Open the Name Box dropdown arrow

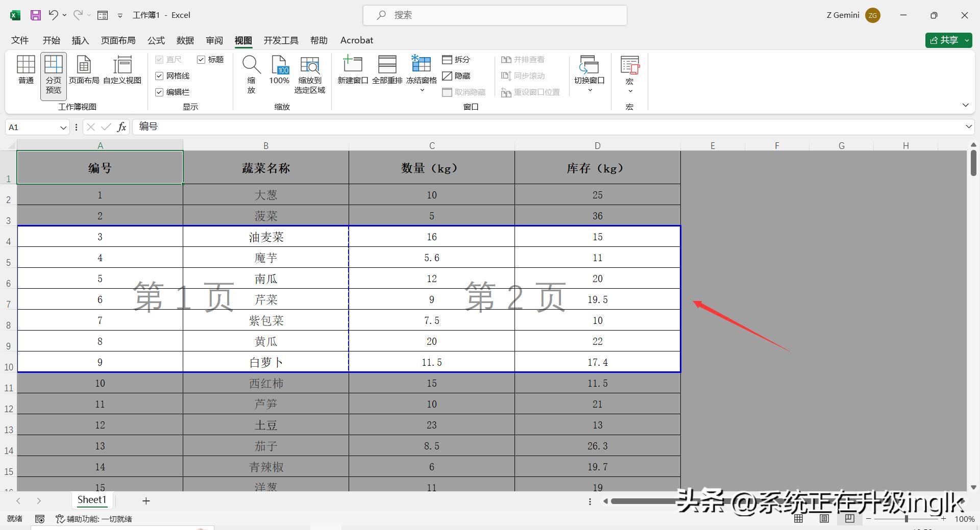click(63, 128)
